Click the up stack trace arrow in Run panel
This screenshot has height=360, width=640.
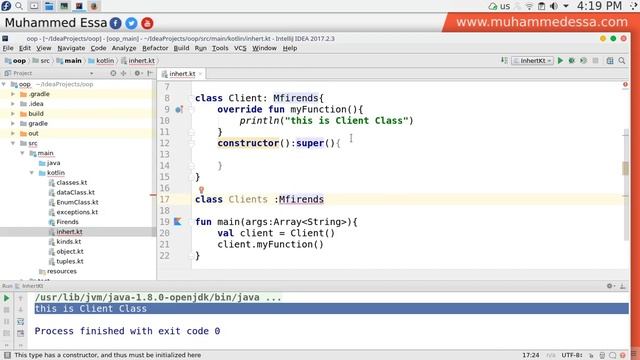click(20, 298)
